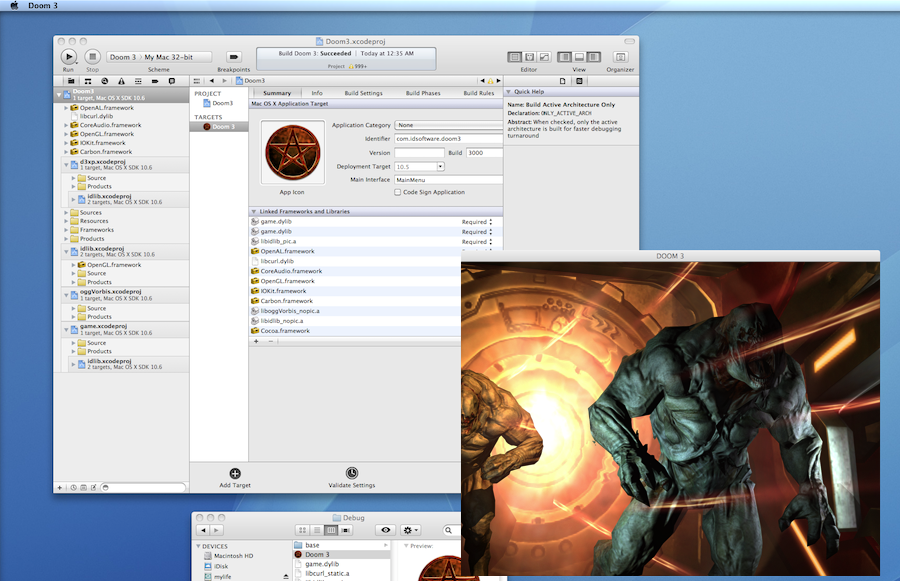Open the Project navigator folder icon

click(x=71, y=81)
